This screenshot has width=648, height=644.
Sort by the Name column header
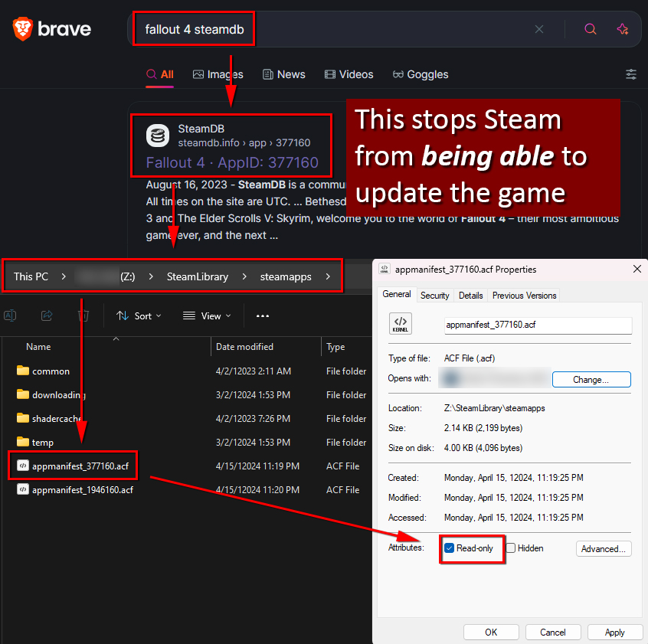click(x=38, y=347)
